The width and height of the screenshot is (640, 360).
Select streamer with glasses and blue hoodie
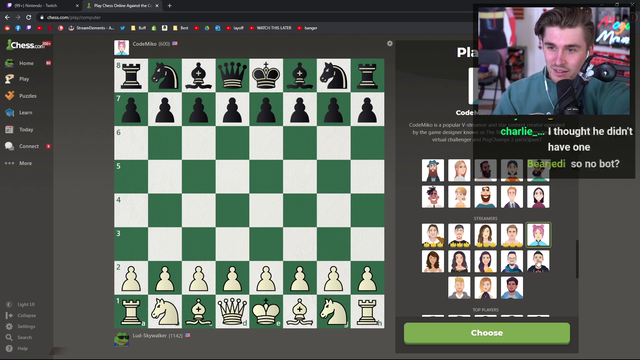511,261
